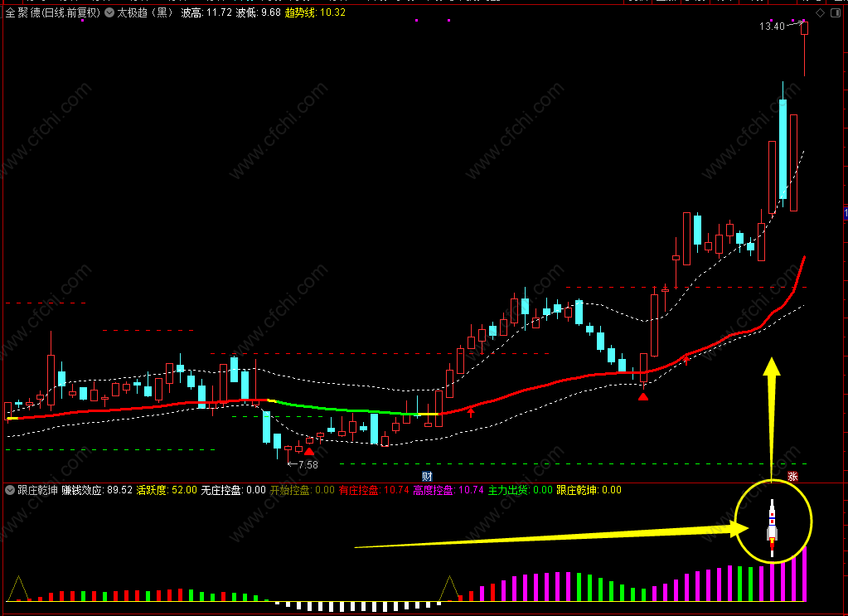This screenshot has width=848, height=616.
Task: Click the last magenta bar in lower panel
Action: (804, 574)
